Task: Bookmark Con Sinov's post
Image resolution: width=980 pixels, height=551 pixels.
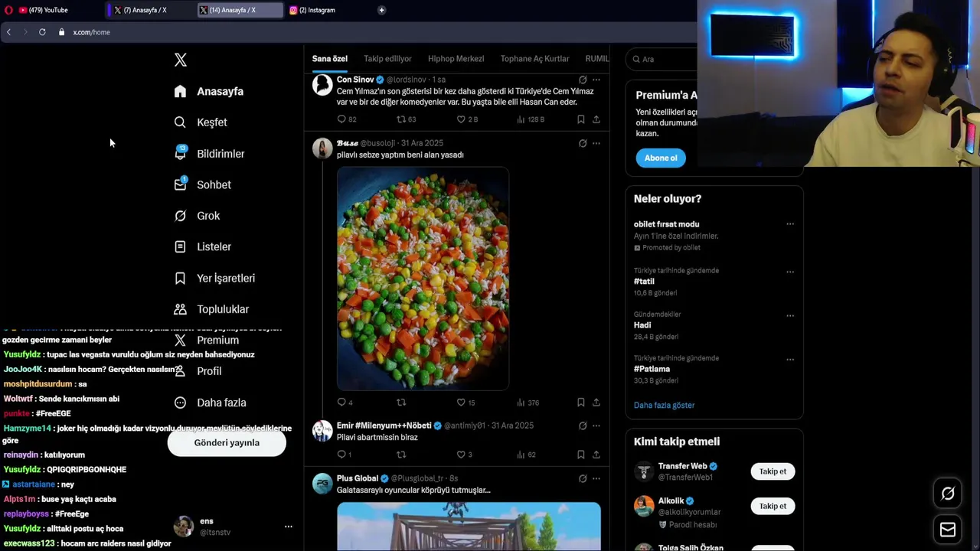Action: coord(581,119)
